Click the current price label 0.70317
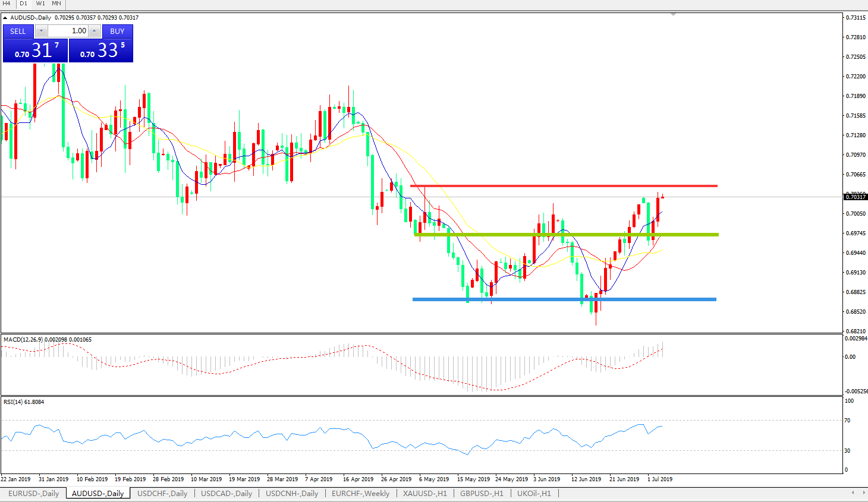This screenshot has height=502, width=868. pos(856,197)
